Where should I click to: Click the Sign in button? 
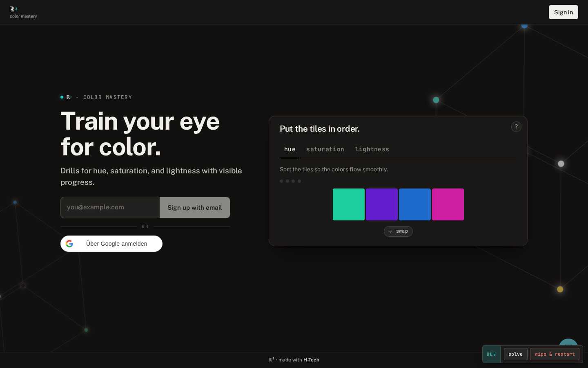coord(563,12)
